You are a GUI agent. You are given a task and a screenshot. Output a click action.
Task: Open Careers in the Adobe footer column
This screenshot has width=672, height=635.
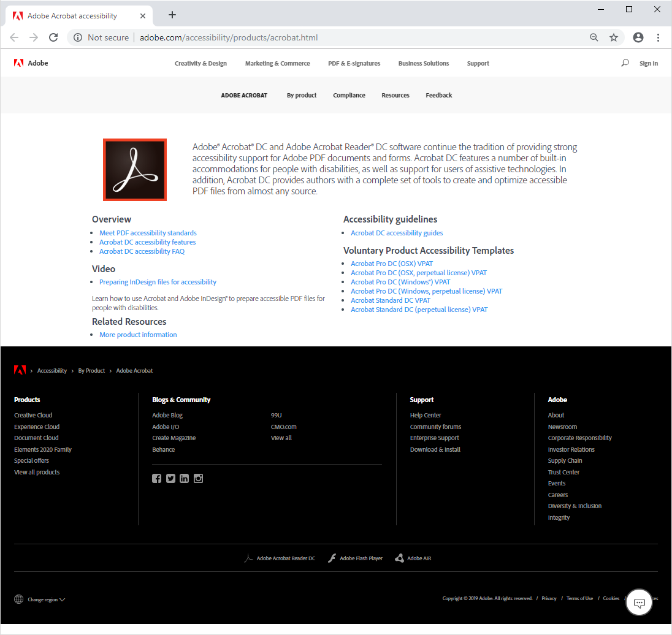(557, 495)
